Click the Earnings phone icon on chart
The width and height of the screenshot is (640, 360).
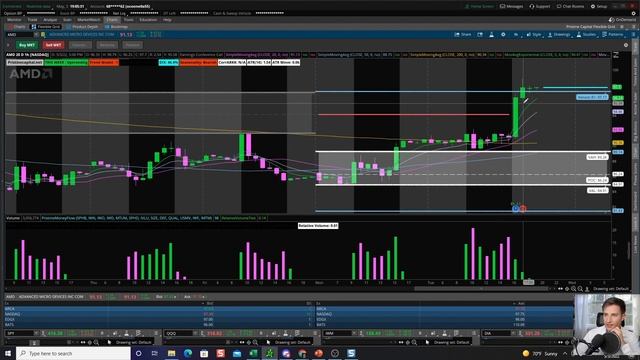516,209
